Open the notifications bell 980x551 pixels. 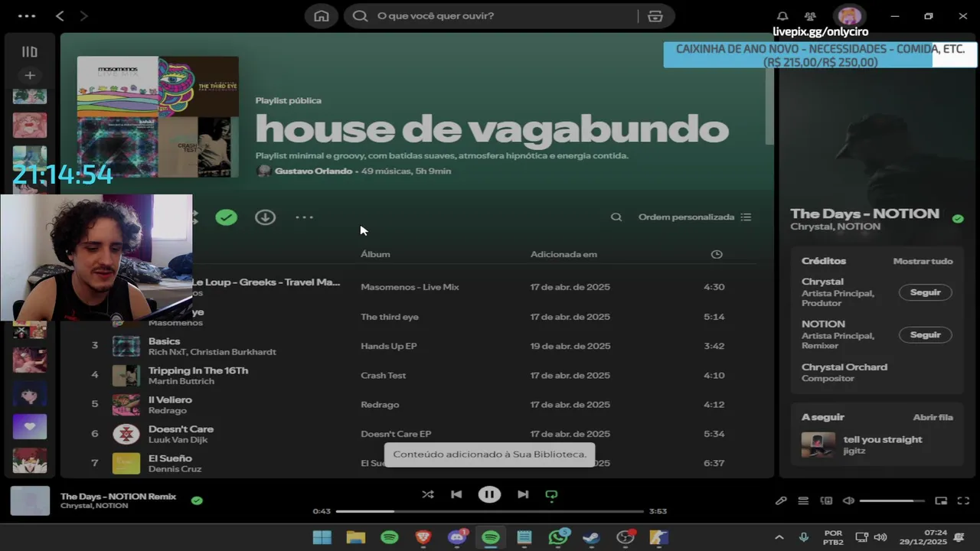782,16
